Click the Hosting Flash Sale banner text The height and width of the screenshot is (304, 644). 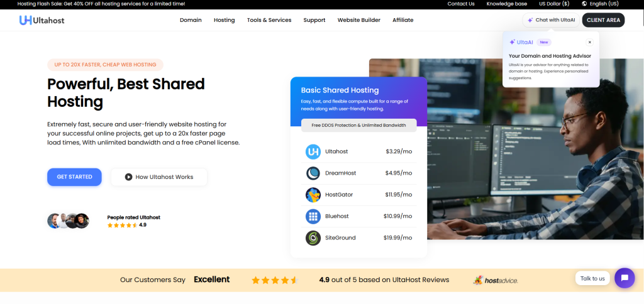(101, 4)
